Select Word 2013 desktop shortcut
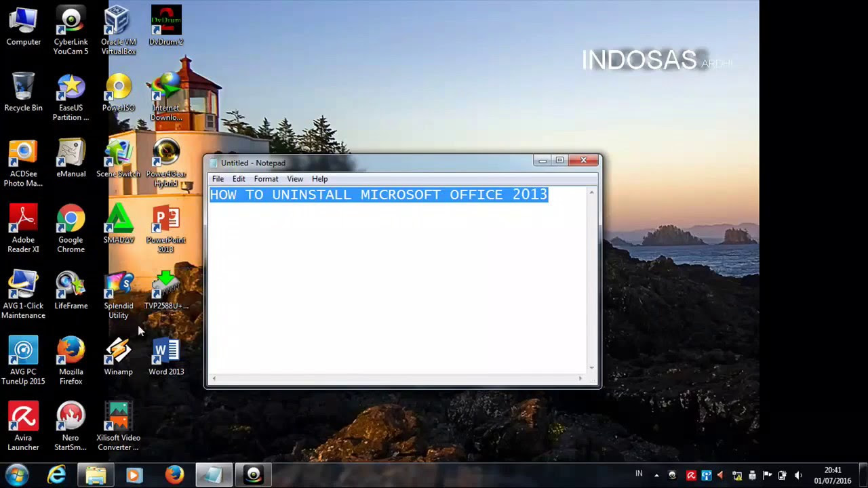This screenshot has width=868, height=488. pos(166,356)
